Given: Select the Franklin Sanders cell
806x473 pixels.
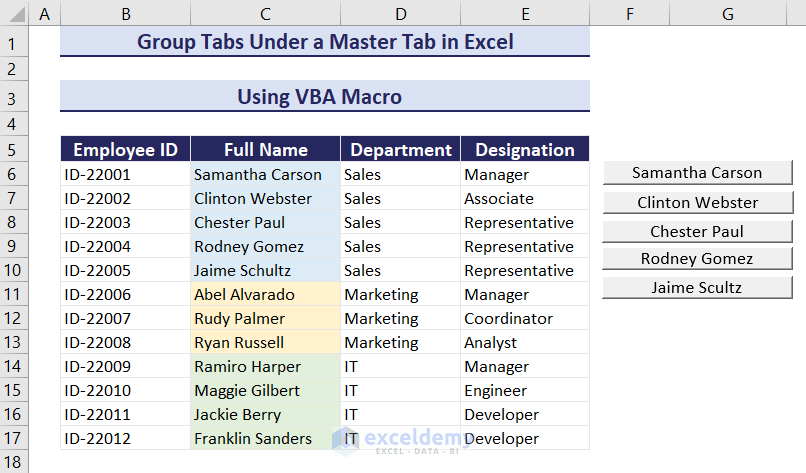Looking at the screenshot, I should point(265,438).
